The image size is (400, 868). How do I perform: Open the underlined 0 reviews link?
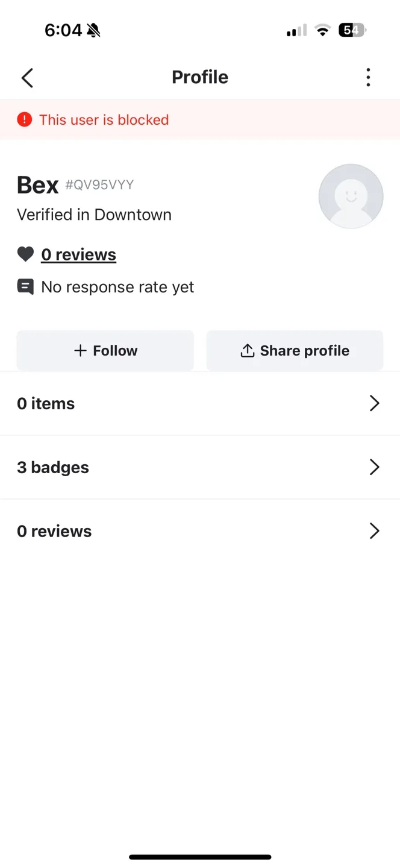pos(78,255)
